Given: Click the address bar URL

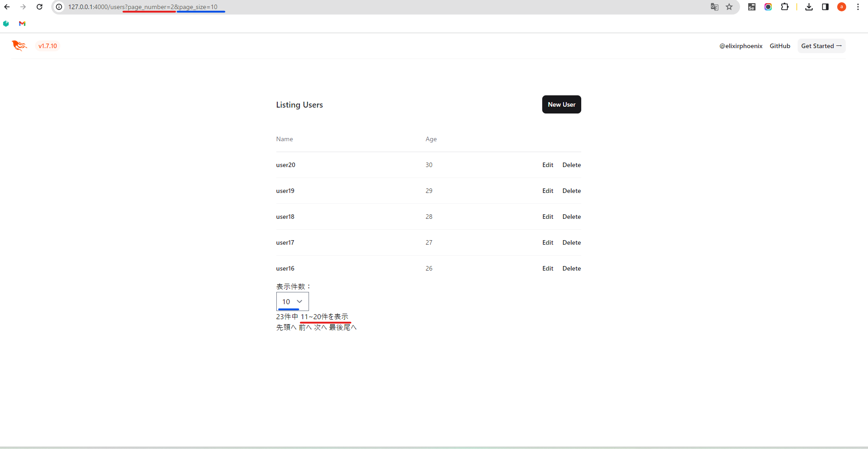Looking at the screenshot, I should (x=143, y=7).
